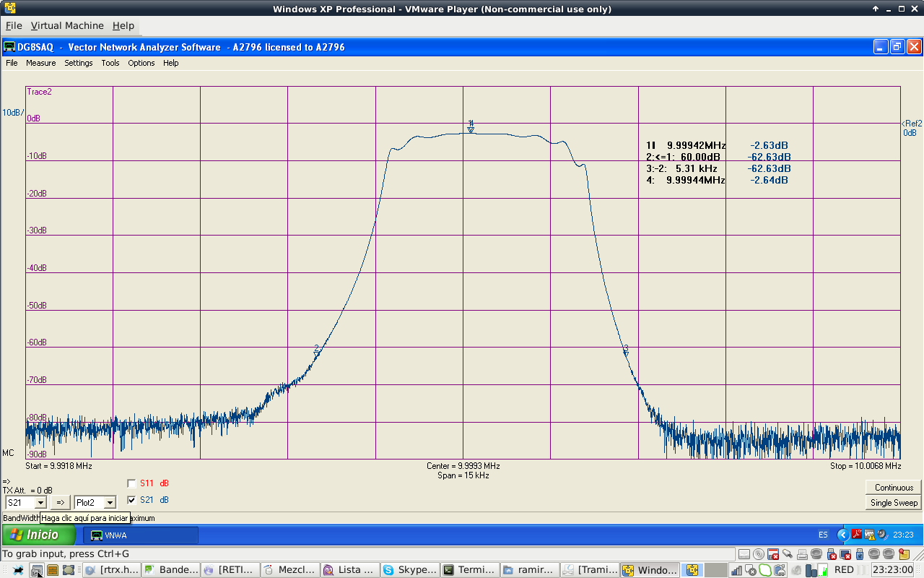Open the Virtual Machine menu in VMware
This screenshot has height=578, width=924.
(x=67, y=25)
